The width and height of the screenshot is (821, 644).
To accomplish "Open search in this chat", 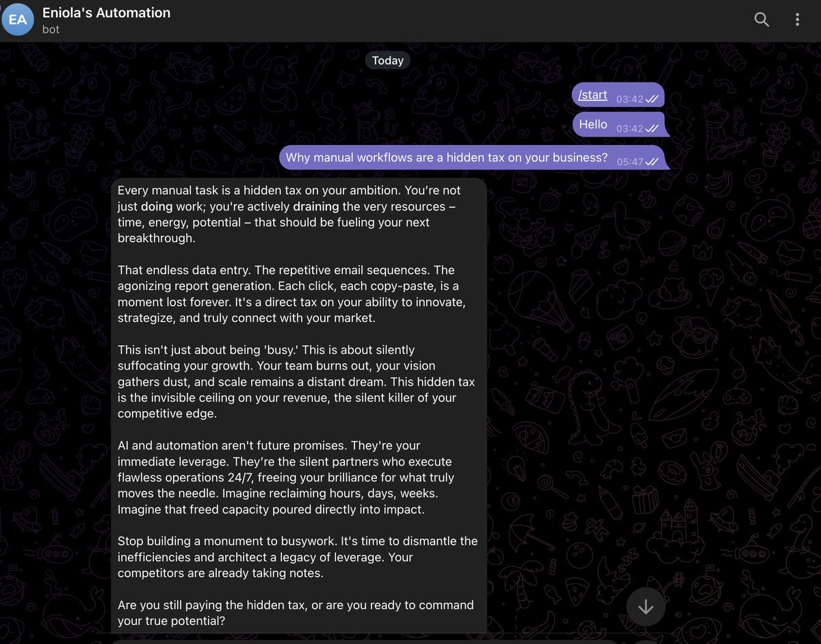I will coord(761,19).
